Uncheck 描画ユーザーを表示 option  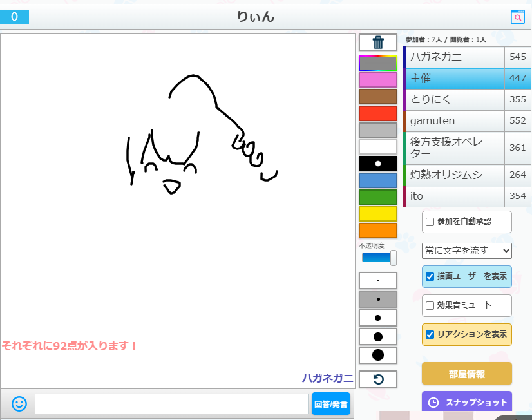click(x=430, y=276)
